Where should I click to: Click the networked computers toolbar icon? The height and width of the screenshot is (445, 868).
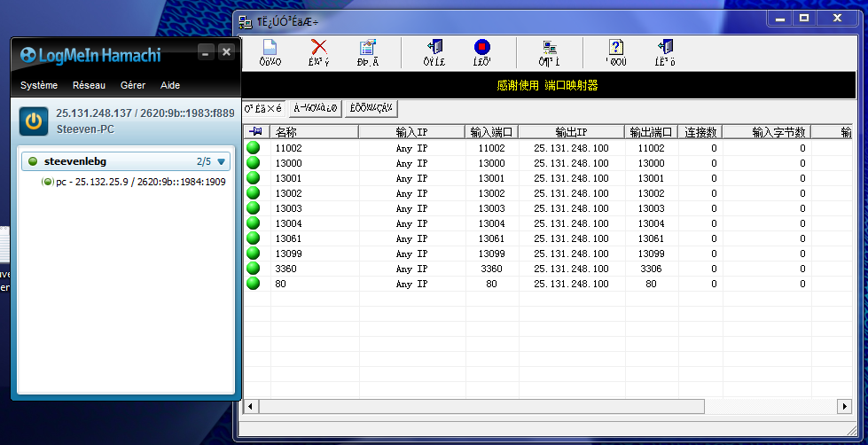click(549, 46)
